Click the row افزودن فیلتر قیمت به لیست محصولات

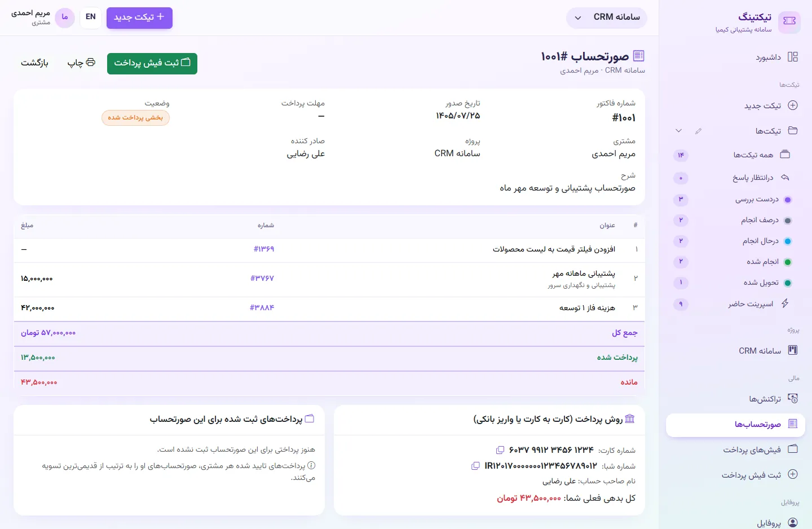329,249
